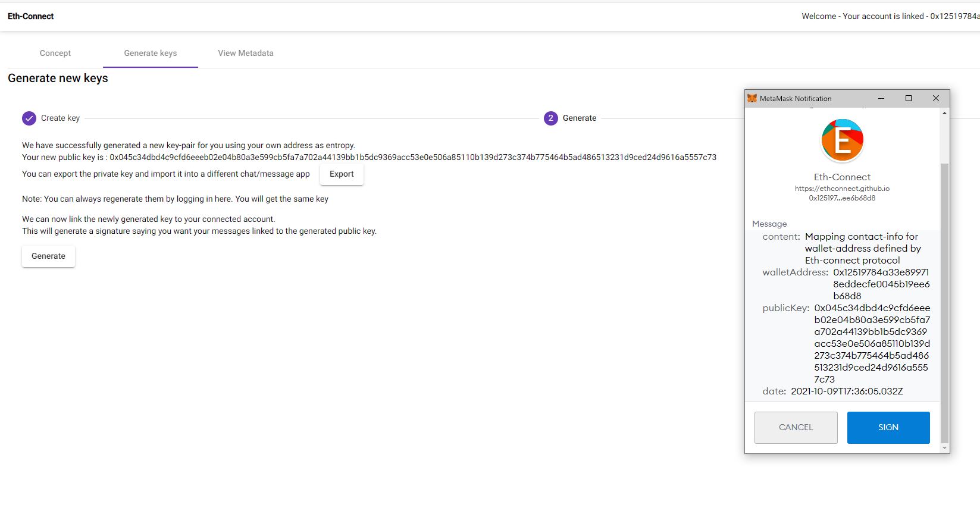Click the completed Create key checkmark icon

tap(29, 118)
